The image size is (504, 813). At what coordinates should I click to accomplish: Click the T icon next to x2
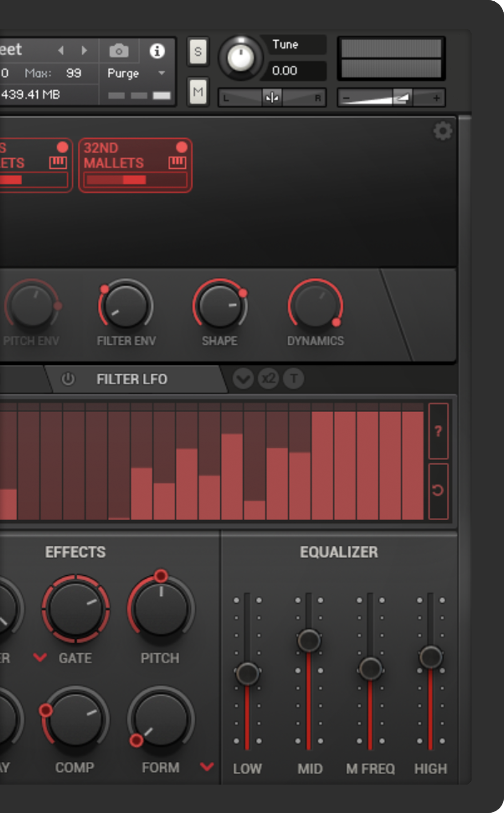coord(294,379)
